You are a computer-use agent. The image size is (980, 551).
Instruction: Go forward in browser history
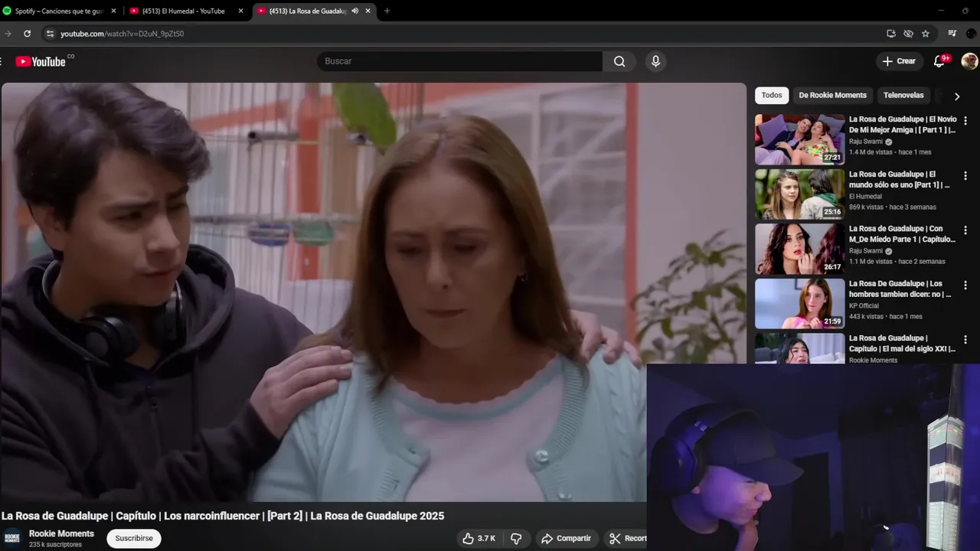coord(8,34)
